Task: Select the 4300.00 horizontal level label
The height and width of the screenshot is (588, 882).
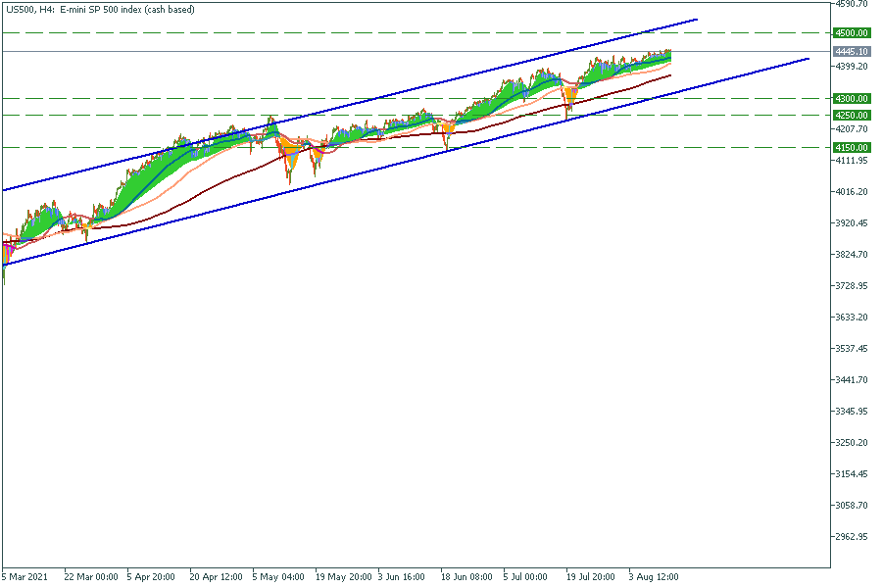Action: (x=851, y=98)
